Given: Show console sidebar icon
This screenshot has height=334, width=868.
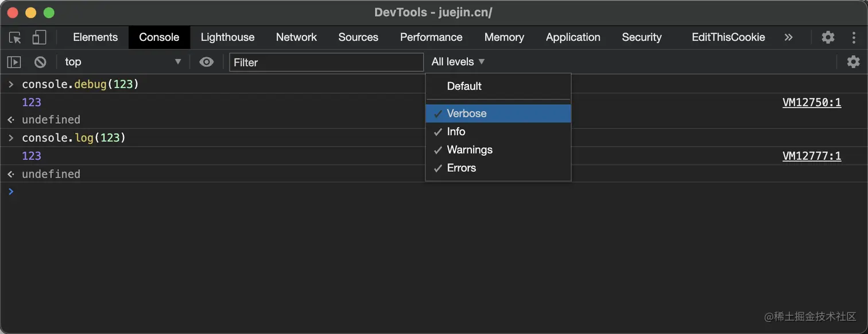Looking at the screenshot, I should pyautogui.click(x=14, y=62).
